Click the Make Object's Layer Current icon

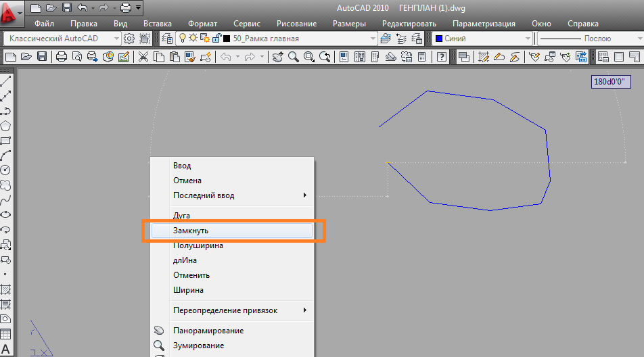coord(386,39)
